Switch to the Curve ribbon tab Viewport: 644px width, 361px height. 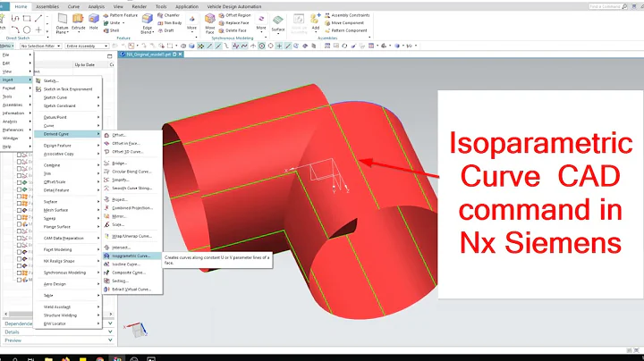pyautogui.click(x=73, y=6)
